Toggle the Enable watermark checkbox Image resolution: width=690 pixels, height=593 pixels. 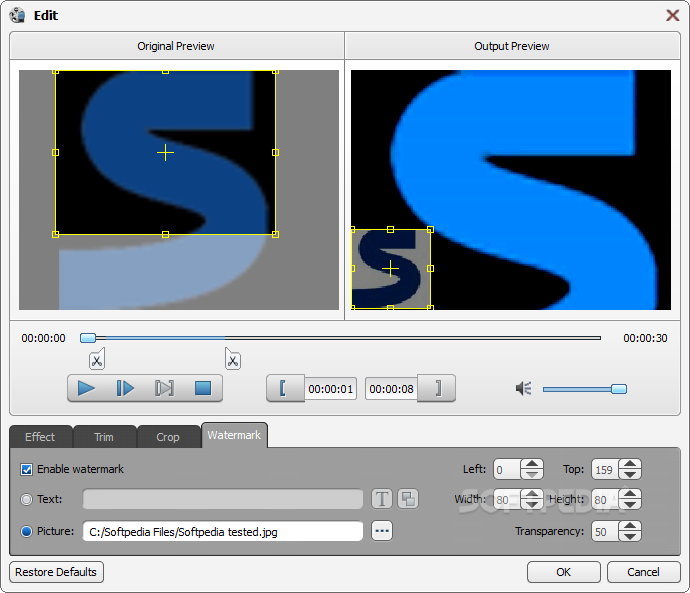tap(26, 469)
